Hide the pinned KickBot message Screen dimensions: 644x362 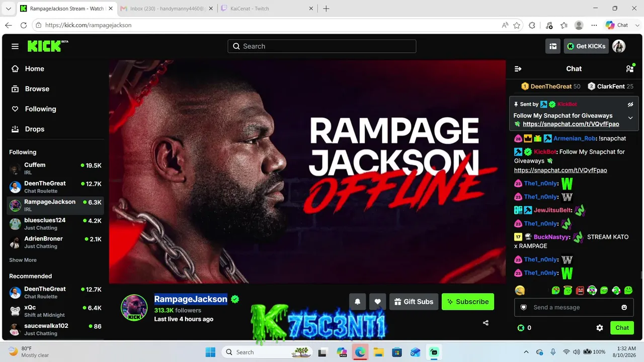(x=630, y=105)
